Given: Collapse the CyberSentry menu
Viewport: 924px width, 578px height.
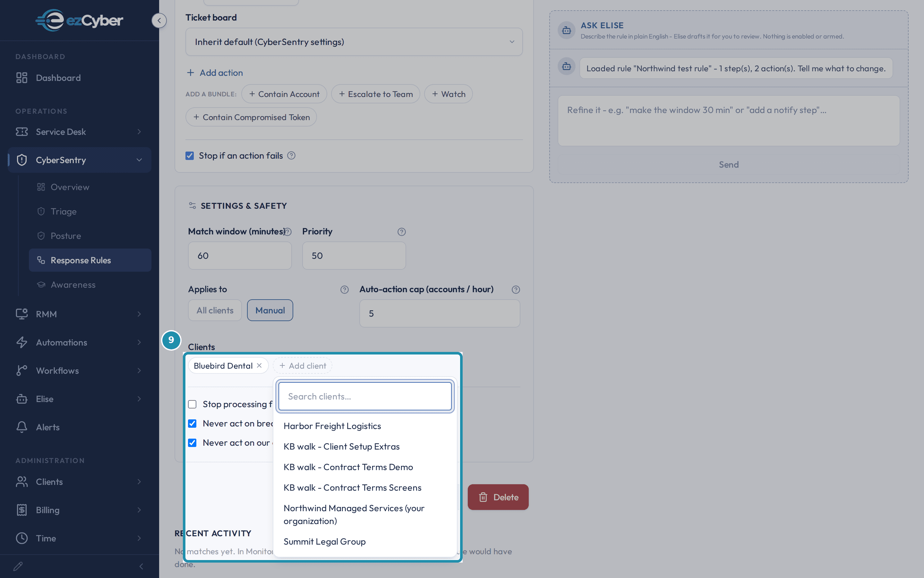Looking at the screenshot, I should (x=139, y=160).
